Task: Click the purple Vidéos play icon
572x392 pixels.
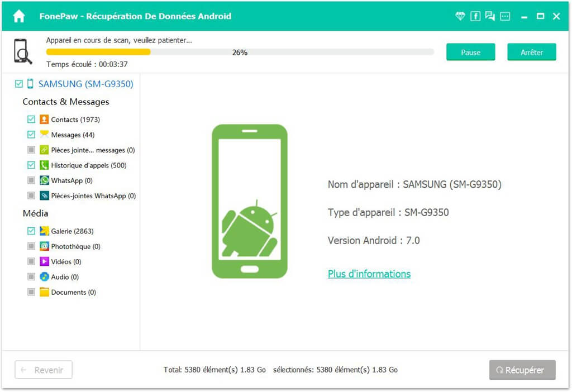Action: click(x=44, y=261)
